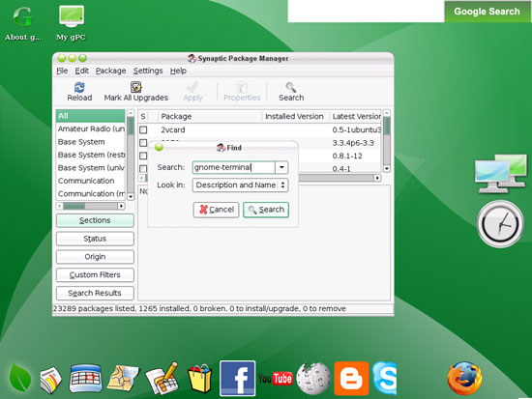532x399 pixels.
Task: Click the category list horizontal scrollbar
Action: (x=91, y=206)
